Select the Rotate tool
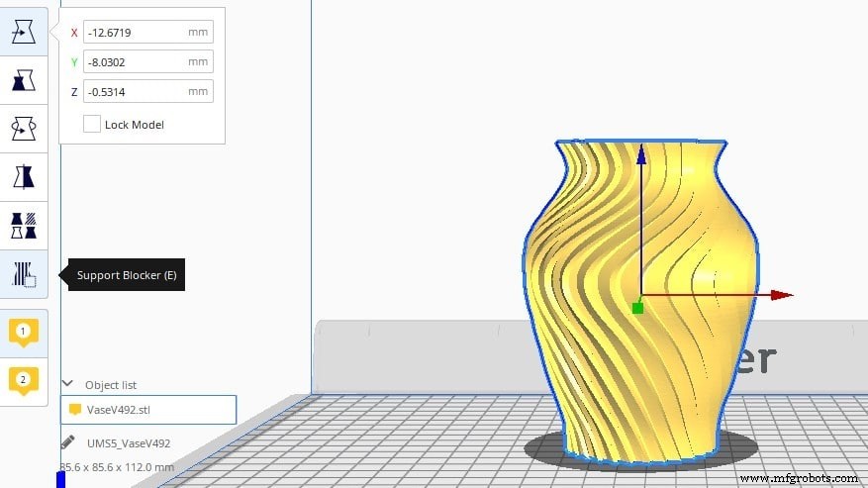 point(24,129)
